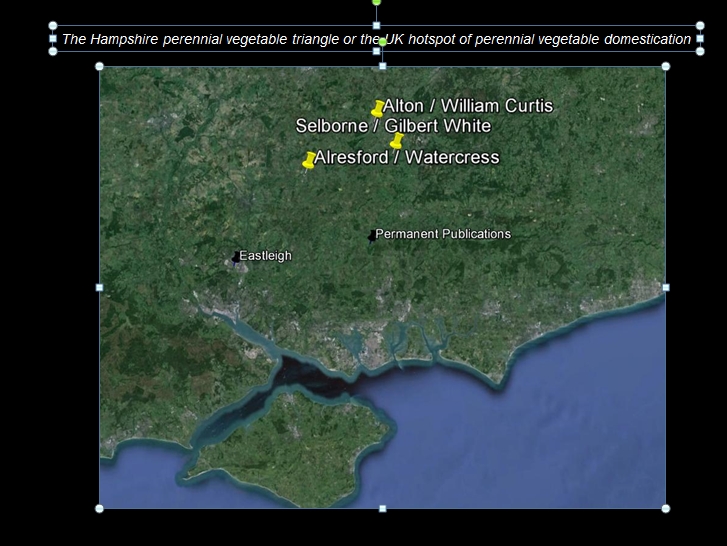Select the map image's bottom-right corner handle
The image size is (727, 546).
(666, 508)
